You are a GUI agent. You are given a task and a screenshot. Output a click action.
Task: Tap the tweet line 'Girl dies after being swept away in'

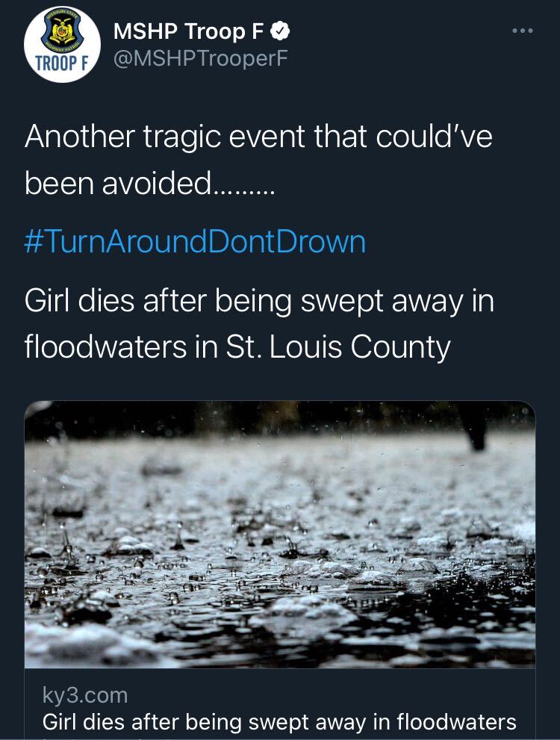point(260,301)
